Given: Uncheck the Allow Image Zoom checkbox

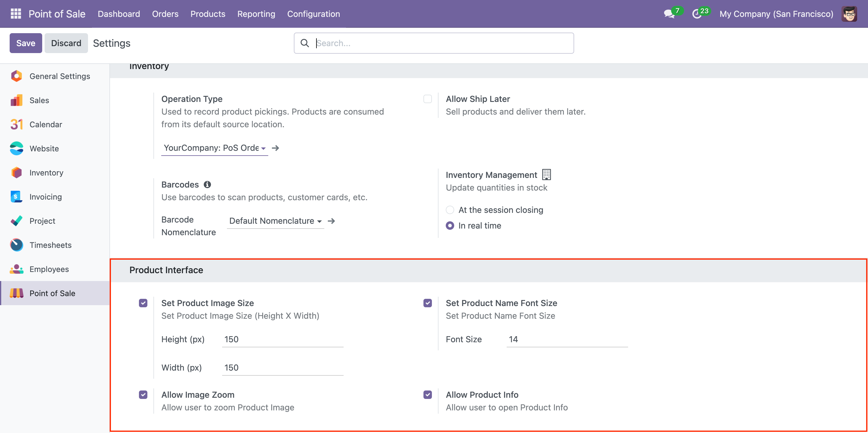Looking at the screenshot, I should (143, 395).
